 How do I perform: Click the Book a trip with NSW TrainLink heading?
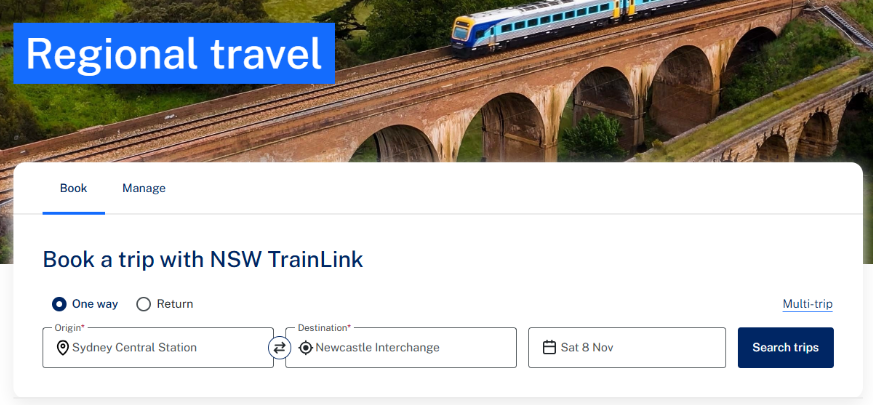point(203,260)
